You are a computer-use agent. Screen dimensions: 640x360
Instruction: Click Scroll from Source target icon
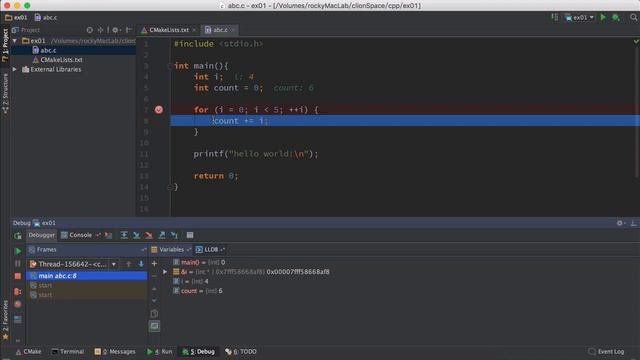point(90,30)
